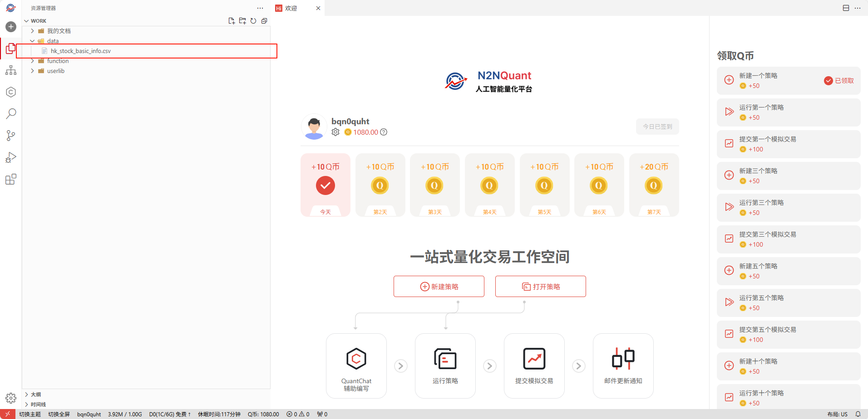Click the 运行策略 workflow card

click(445, 366)
